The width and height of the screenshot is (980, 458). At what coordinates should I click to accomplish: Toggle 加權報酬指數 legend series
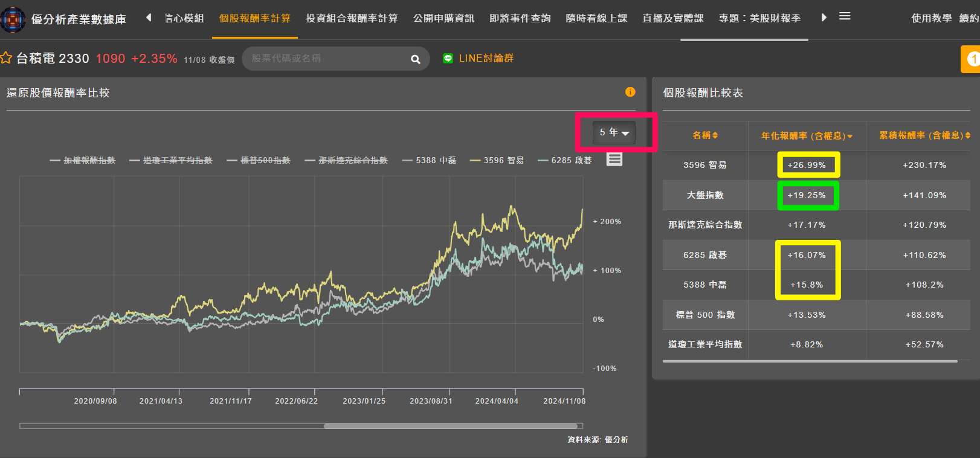point(83,160)
